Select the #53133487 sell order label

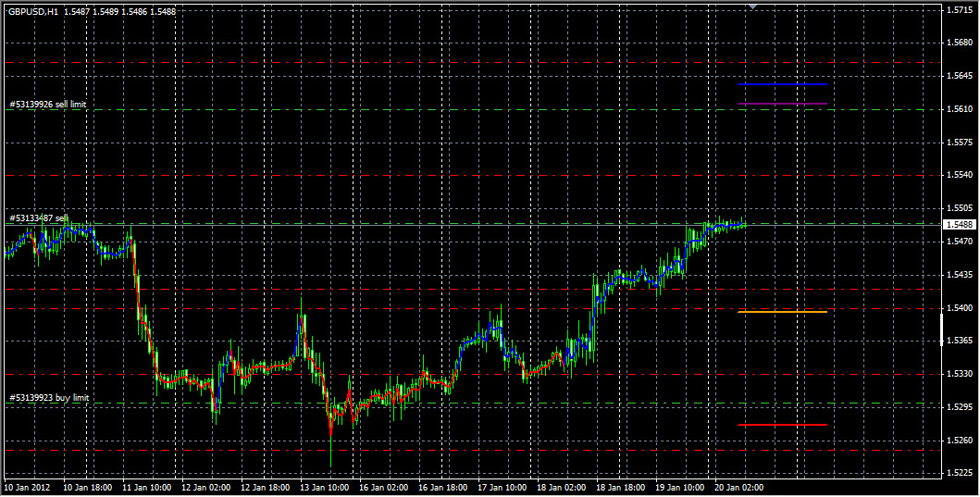pos(39,218)
